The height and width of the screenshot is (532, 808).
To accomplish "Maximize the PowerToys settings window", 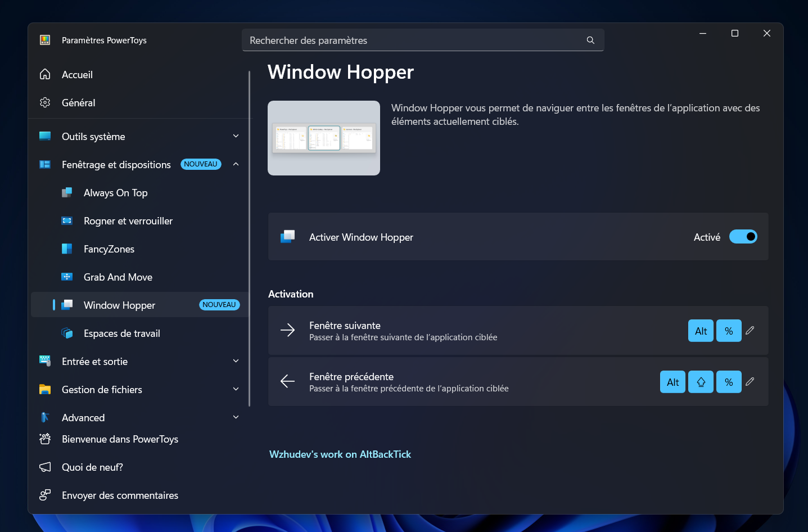I will [x=734, y=33].
